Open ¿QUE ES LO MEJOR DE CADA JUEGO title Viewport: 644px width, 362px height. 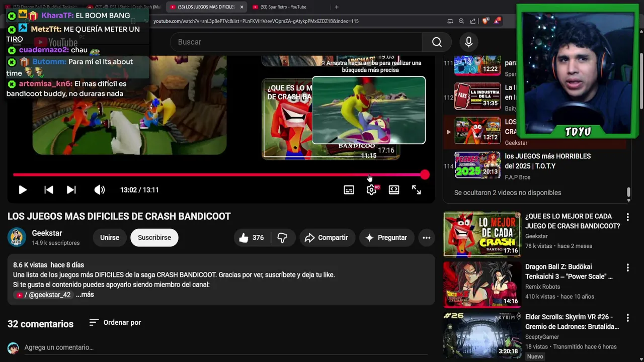click(x=573, y=221)
